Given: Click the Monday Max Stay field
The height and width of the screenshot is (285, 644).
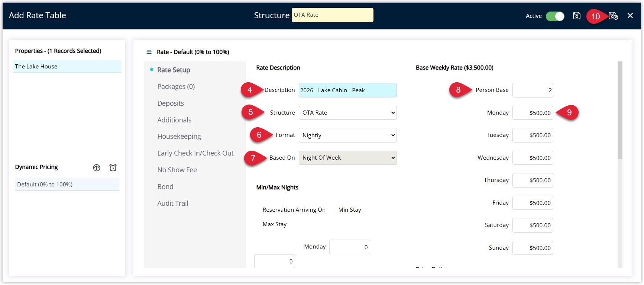Looking at the screenshot, I should point(275,261).
